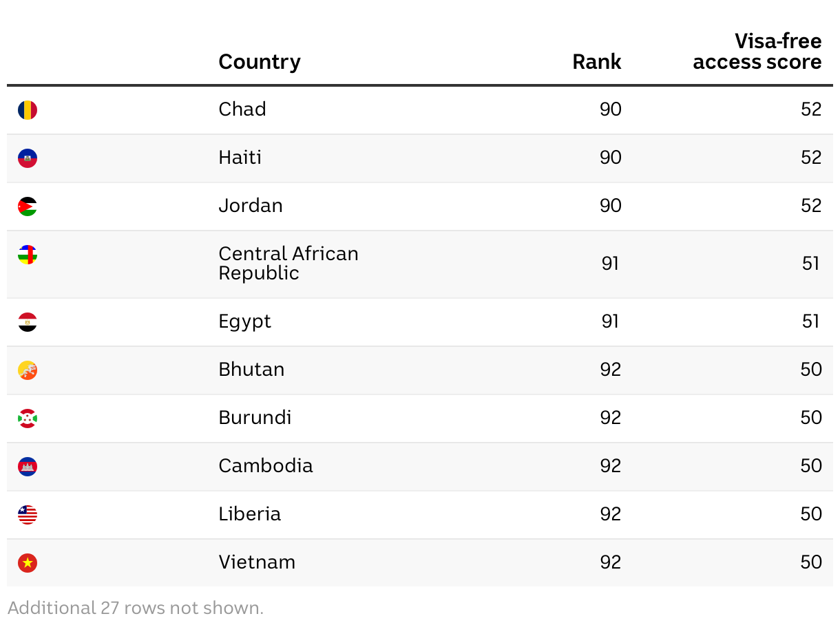Click the Chad flag icon
This screenshot has width=840, height=625.
point(28,110)
